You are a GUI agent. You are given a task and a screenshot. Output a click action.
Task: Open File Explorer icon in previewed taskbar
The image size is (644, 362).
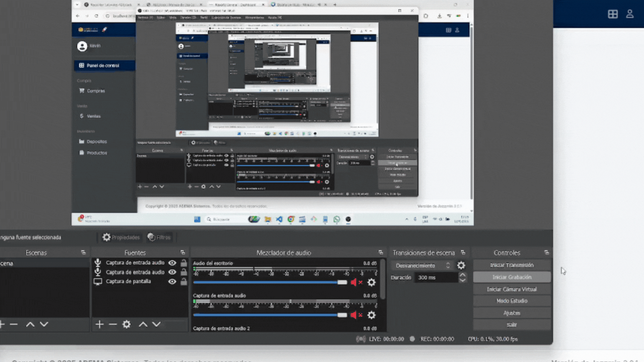(x=268, y=219)
